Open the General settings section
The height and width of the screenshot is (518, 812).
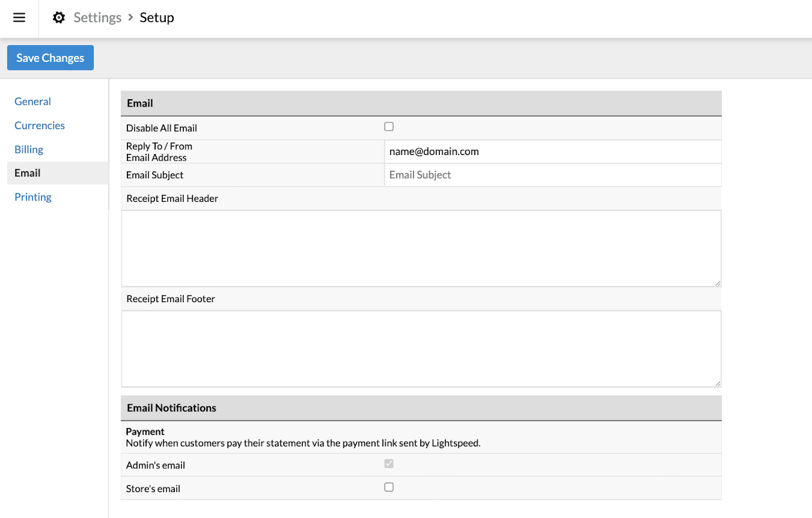point(32,101)
